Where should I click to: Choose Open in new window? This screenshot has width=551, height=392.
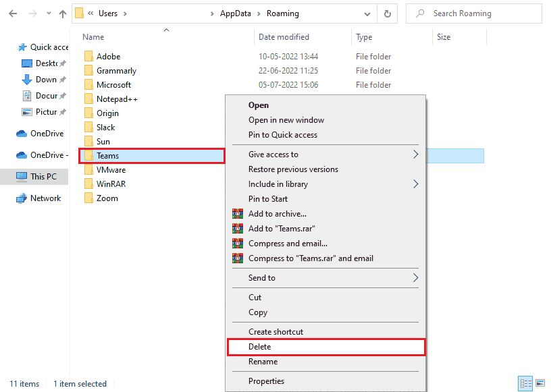[286, 120]
